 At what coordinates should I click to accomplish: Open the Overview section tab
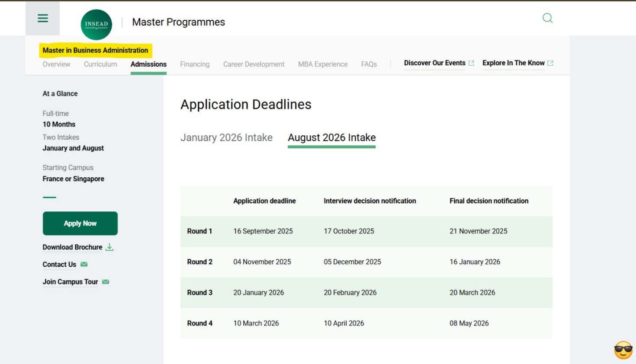56,64
